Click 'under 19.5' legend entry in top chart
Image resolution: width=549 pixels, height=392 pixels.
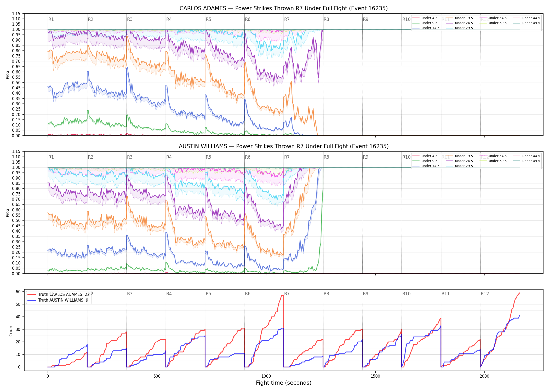459,18
